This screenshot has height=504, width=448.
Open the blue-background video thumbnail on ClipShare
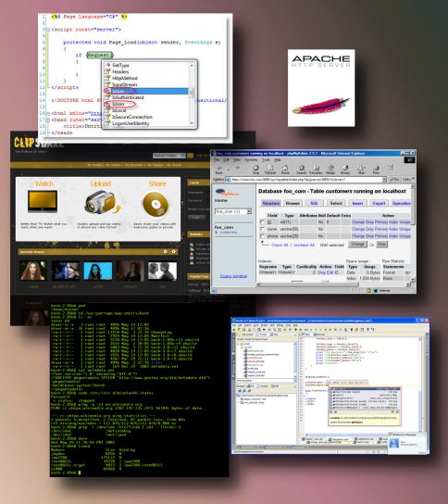[x=97, y=271]
